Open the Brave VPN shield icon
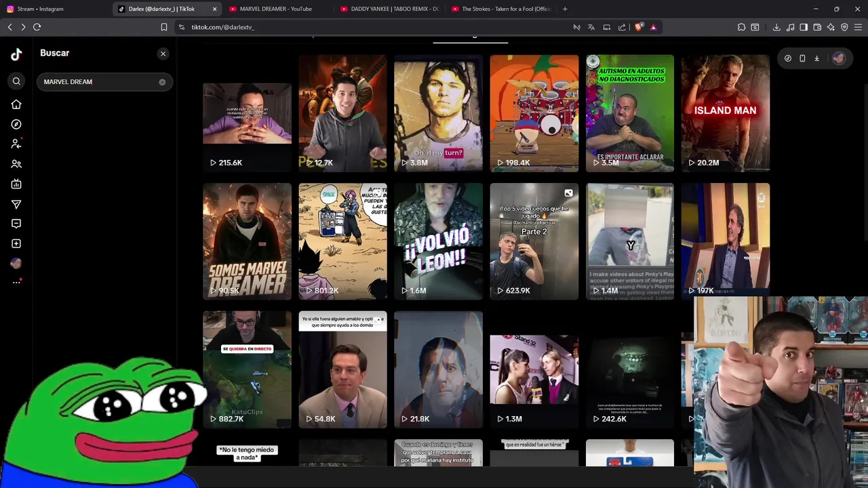Image resolution: width=868 pixels, height=488 pixels. coord(844,27)
